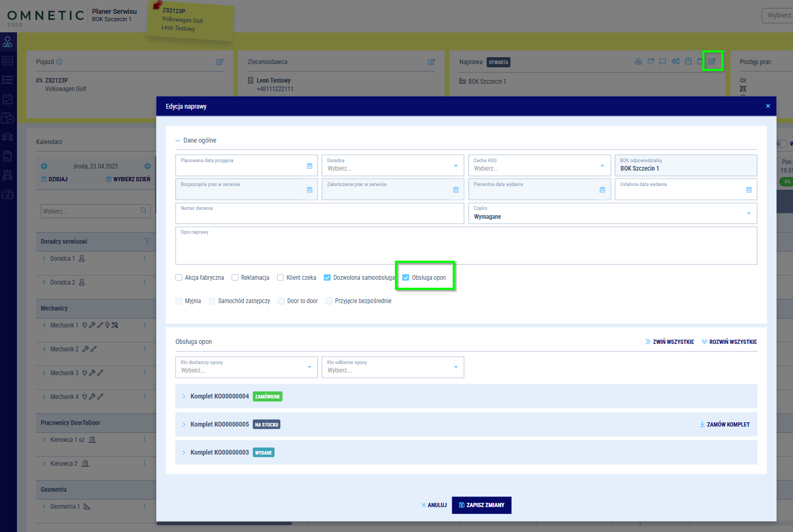The image size is (793, 532).
Task: Click the info icon next to Pojazd
Action: click(x=59, y=62)
